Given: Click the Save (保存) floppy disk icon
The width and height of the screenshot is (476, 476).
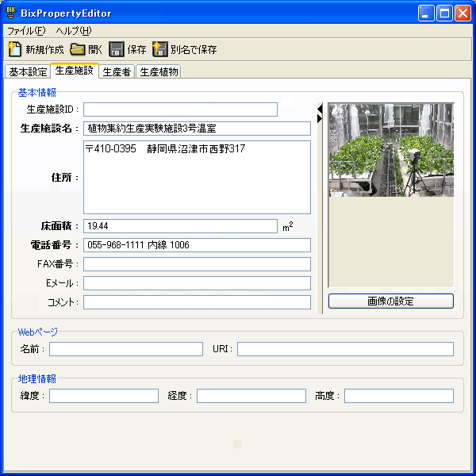Looking at the screenshot, I should (x=117, y=49).
